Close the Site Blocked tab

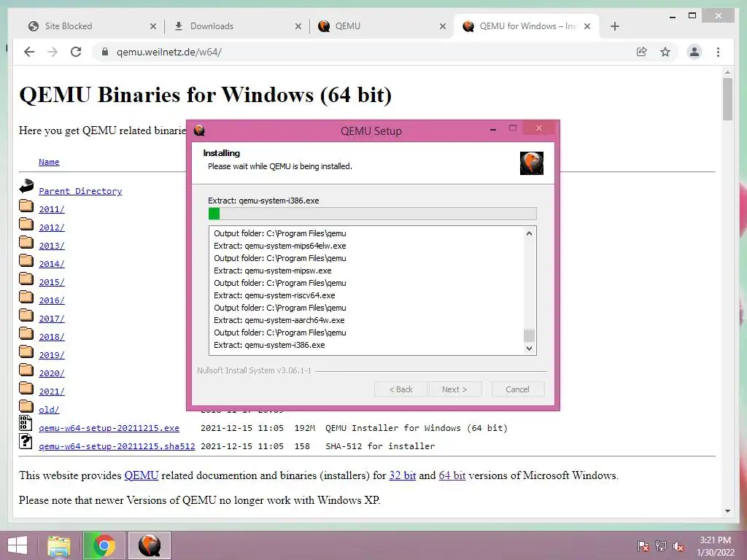[153, 26]
